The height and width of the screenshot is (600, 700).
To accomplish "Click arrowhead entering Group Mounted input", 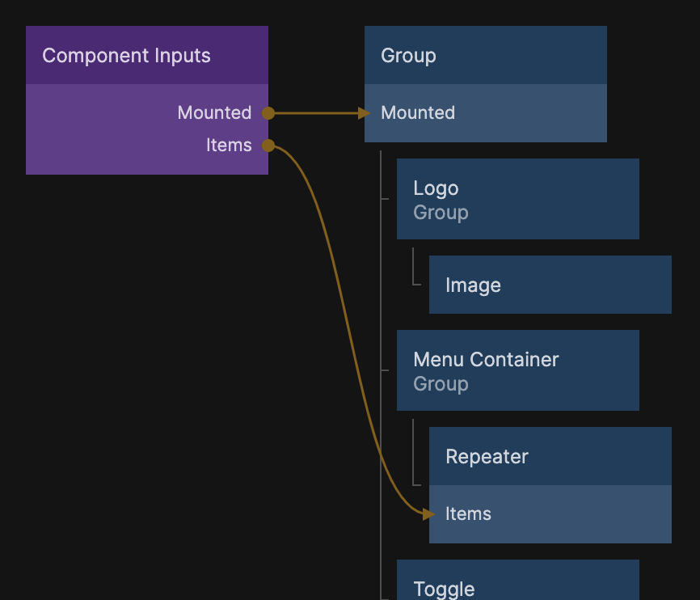I will click(365, 113).
